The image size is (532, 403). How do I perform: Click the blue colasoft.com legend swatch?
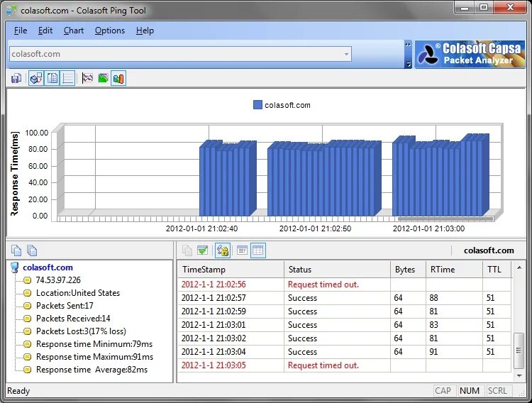click(258, 105)
